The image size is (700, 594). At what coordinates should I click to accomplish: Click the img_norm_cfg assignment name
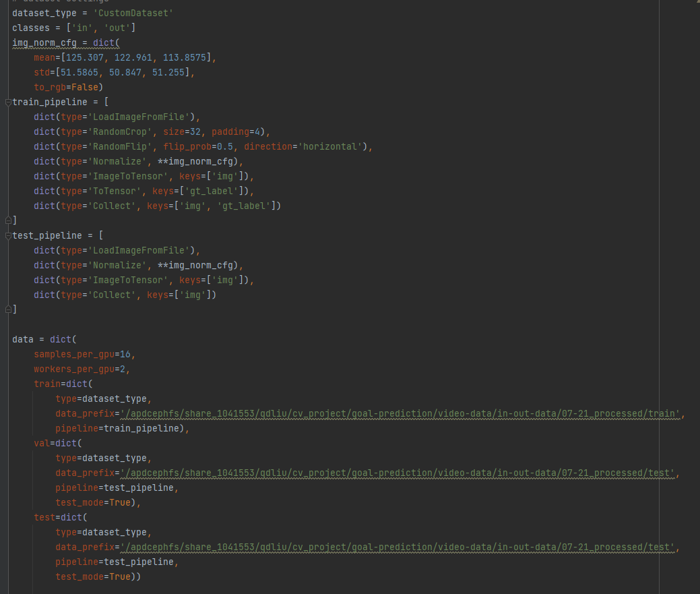(44, 43)
